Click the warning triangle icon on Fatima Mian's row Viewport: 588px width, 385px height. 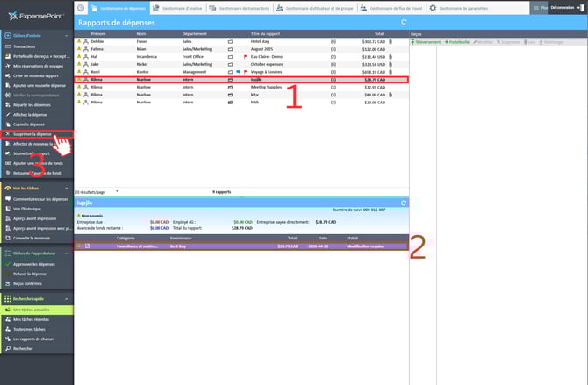click(79, 48)
